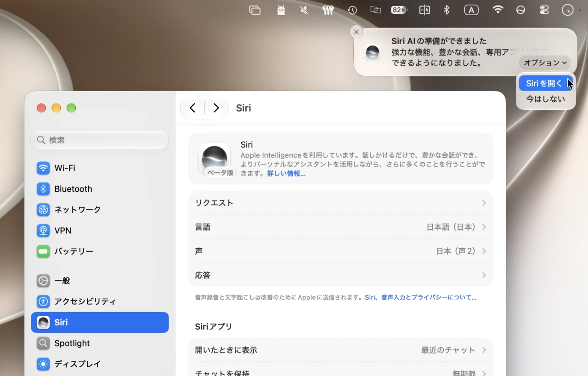Open the ネットワーク globe icon
Screen dimensions: 588x376
(43, 210)
